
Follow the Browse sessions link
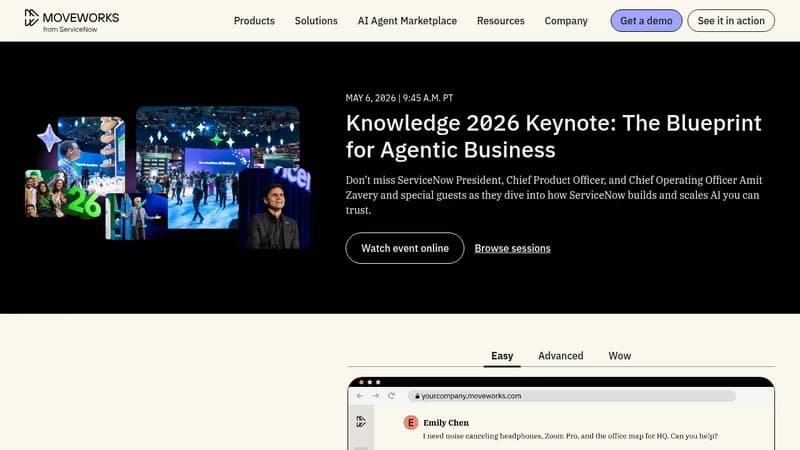coord(512,248)
